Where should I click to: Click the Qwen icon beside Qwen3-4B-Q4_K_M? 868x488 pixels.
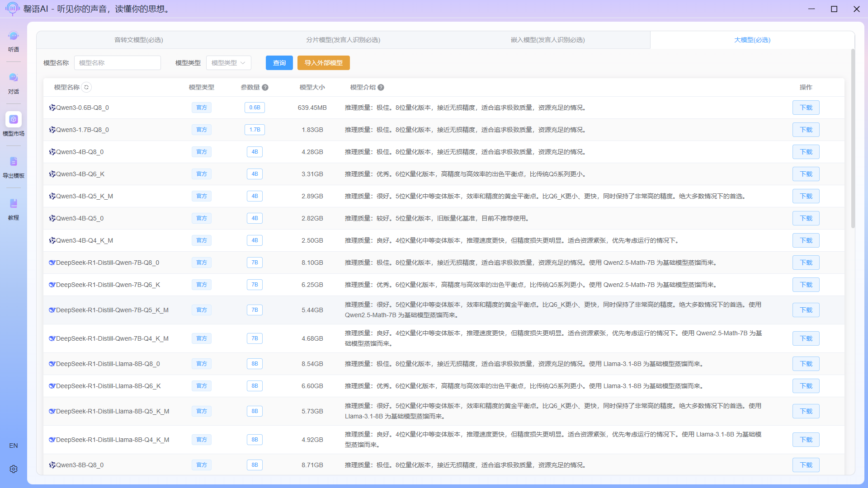tap(52, 240)
